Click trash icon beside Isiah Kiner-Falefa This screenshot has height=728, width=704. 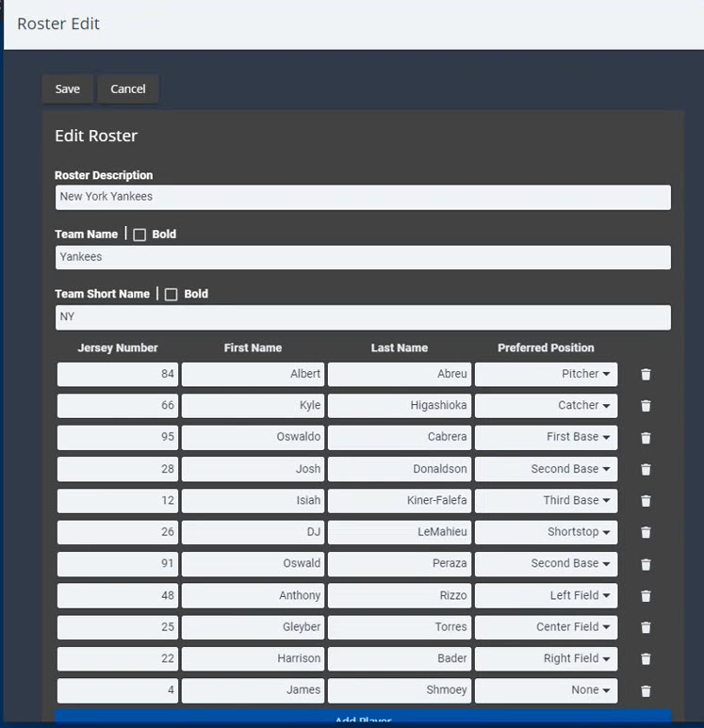pos(646,501)
